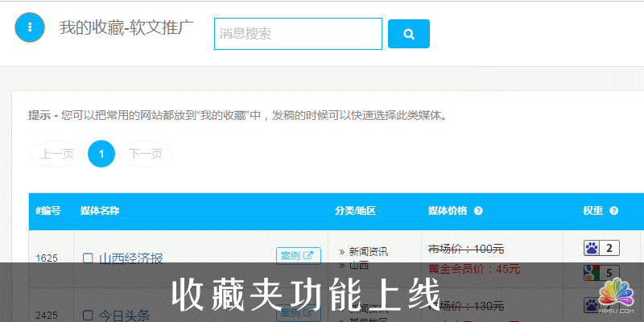The width and height of the screenshot is (644, 322).
Task: Click the help icon beside 媒体价格
Action: tap(478, 211)
